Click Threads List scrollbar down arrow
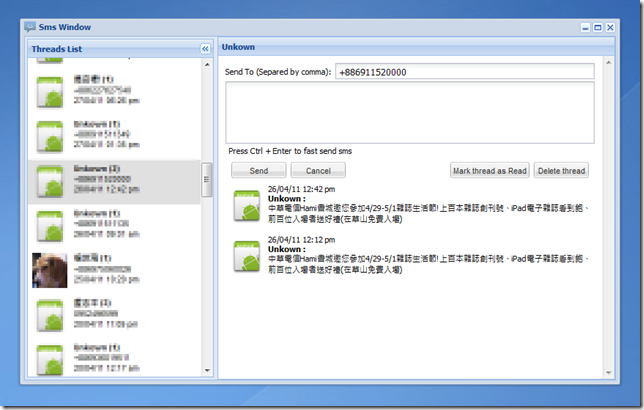Screen dimensions: 644x410 tap(207, 370)
